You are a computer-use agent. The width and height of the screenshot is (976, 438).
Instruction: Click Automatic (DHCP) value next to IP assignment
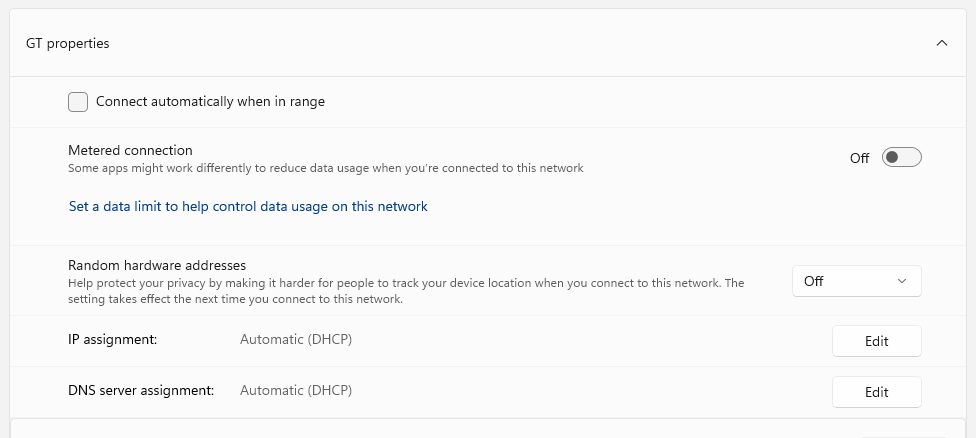(x=296, y=340)
